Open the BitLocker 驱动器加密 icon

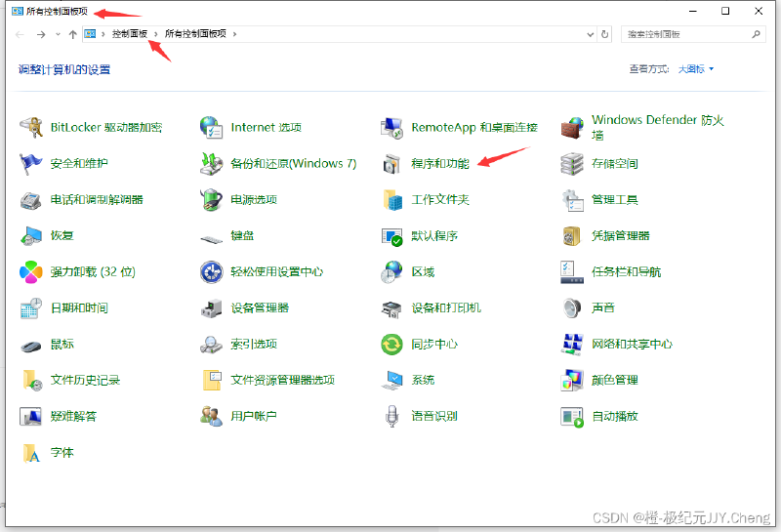click(x=31, y=128)
